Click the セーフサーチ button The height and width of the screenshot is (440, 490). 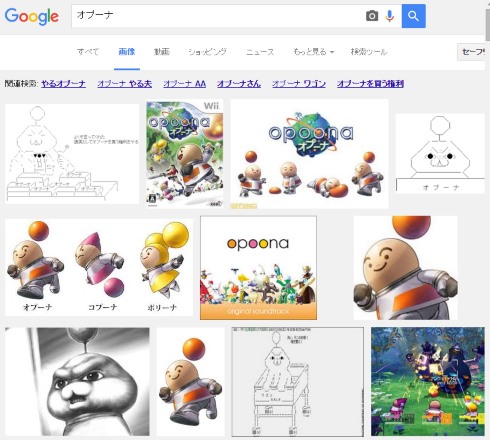coord(471,52)
